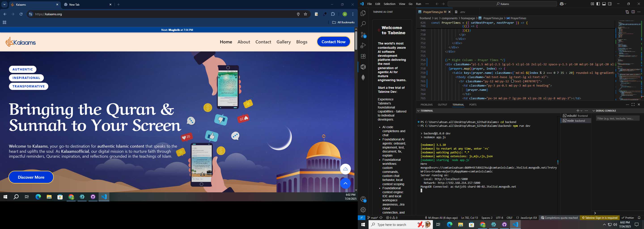
Task: Select the node backend terminal
Action: [576, 121]
